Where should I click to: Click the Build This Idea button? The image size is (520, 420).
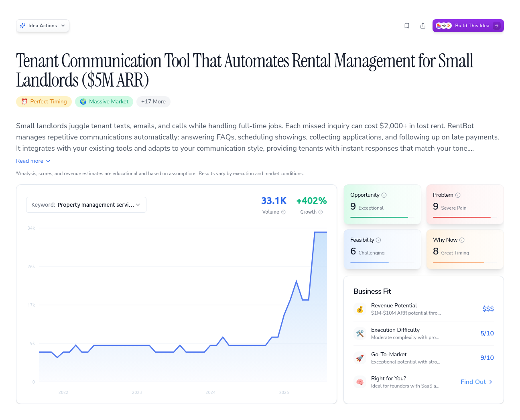468,26
